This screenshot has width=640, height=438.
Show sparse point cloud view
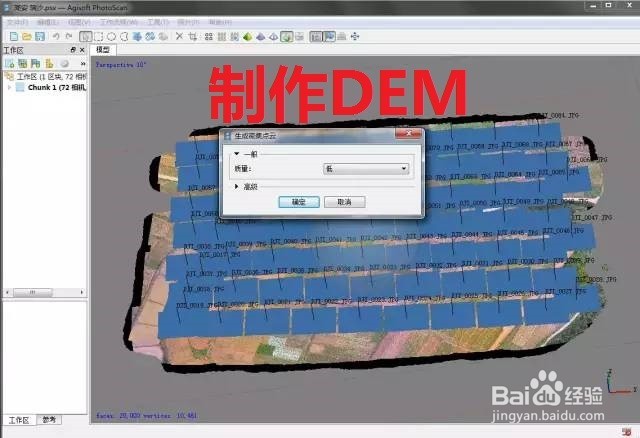coord(209,37)
